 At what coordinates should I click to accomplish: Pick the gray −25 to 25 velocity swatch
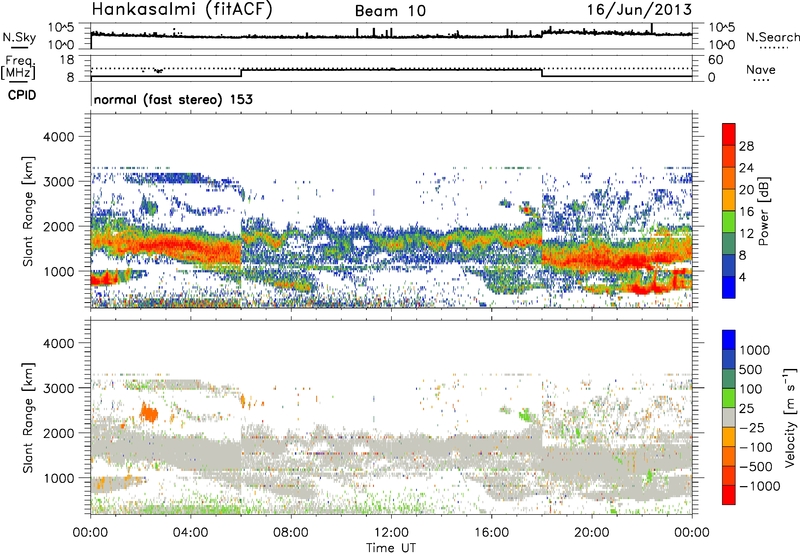pos(729,417)
